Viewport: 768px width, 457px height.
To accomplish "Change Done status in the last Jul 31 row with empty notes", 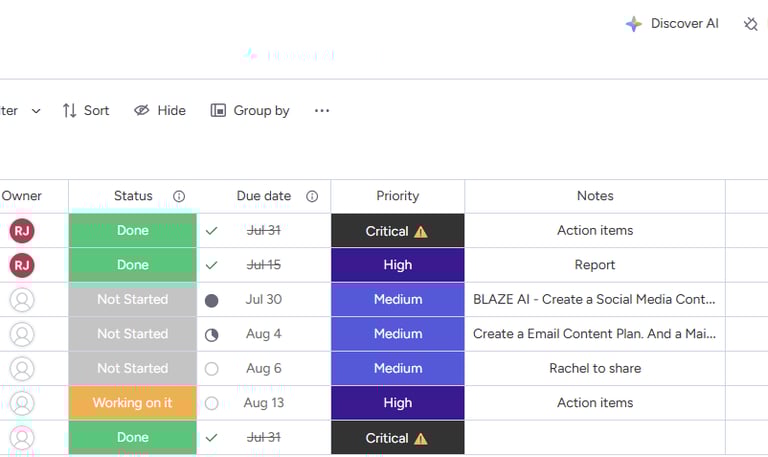I will point(133,437).
